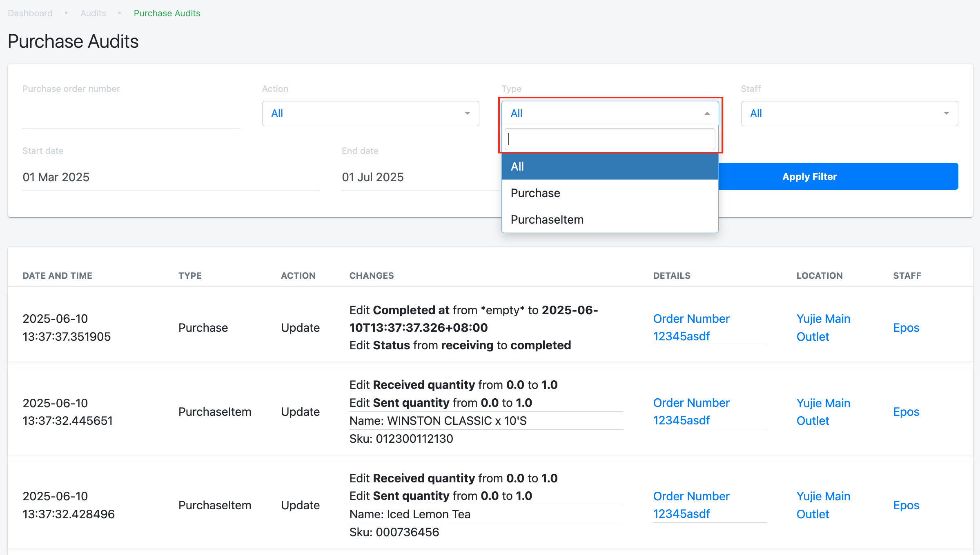The image size is (980, 555).
Task: Open Order Number 12345asdf in first row
Action: 691,327
